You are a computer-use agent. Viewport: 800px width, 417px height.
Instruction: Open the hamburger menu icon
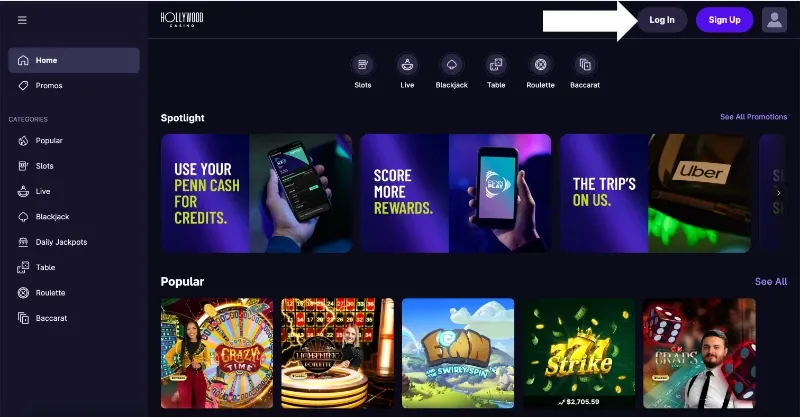click(x=22, y=20)
